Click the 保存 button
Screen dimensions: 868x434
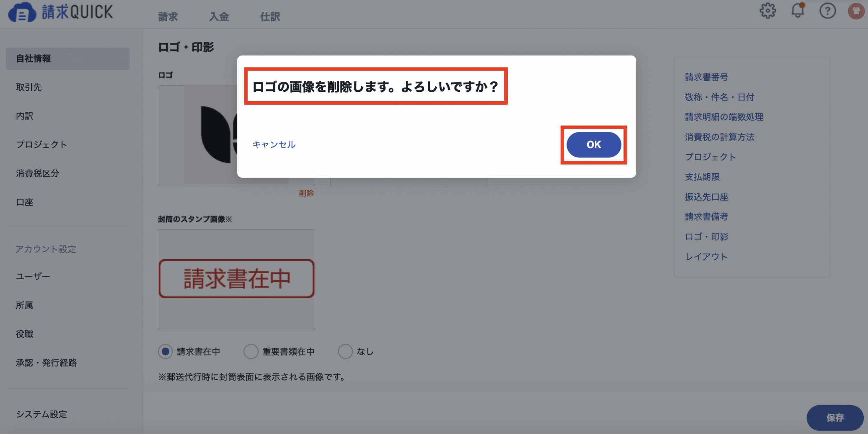click(x=835, y=418)
